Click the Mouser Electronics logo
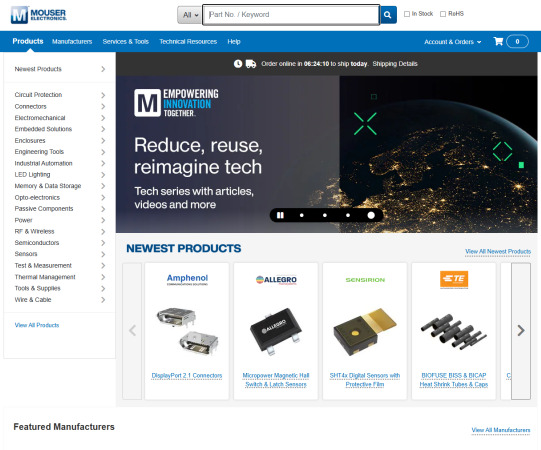 point(38,15)
